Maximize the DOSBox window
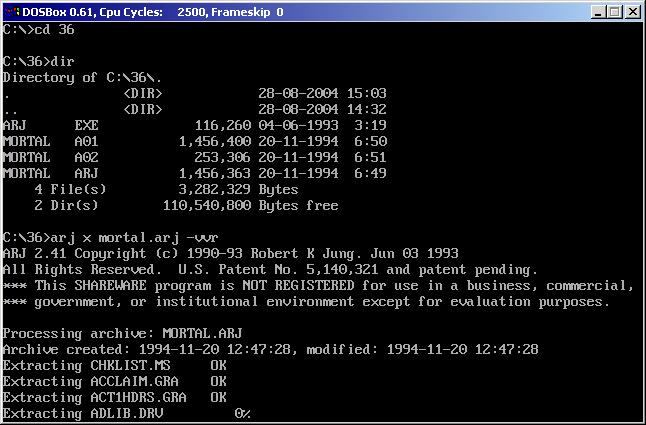 (614, 12)
